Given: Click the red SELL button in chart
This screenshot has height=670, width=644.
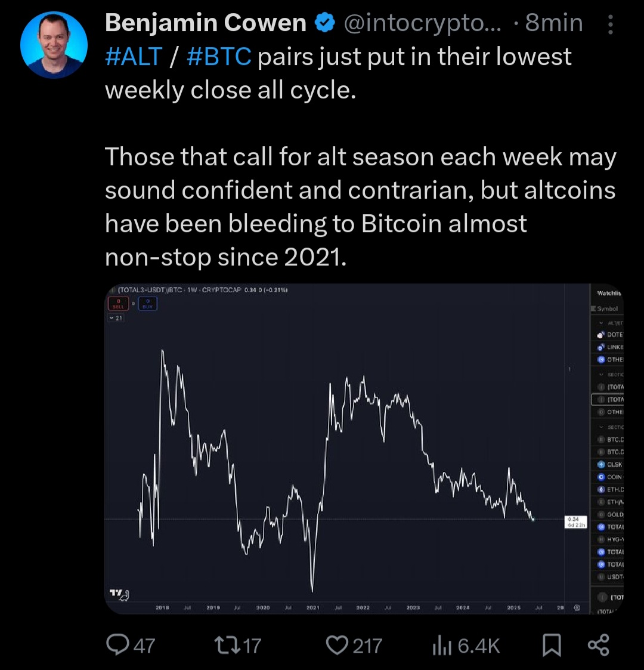Looking at the screenshot, I should coord(118,304).
